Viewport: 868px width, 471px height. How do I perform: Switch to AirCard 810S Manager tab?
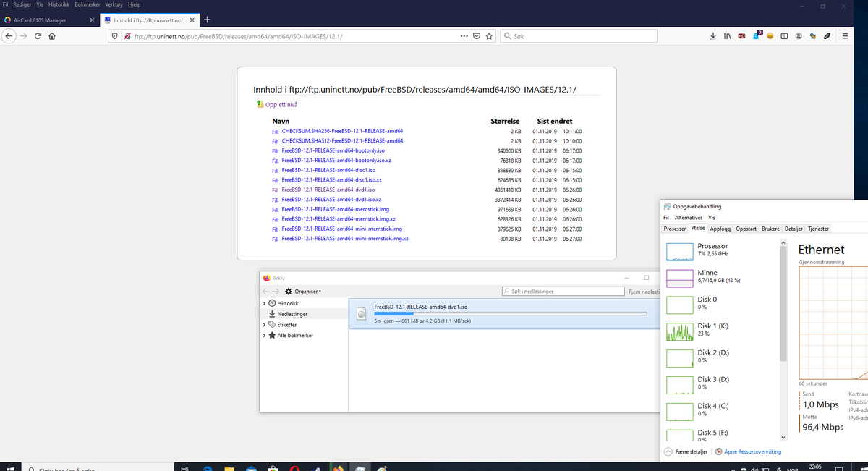pyautogui.click(x=48, y=20)
